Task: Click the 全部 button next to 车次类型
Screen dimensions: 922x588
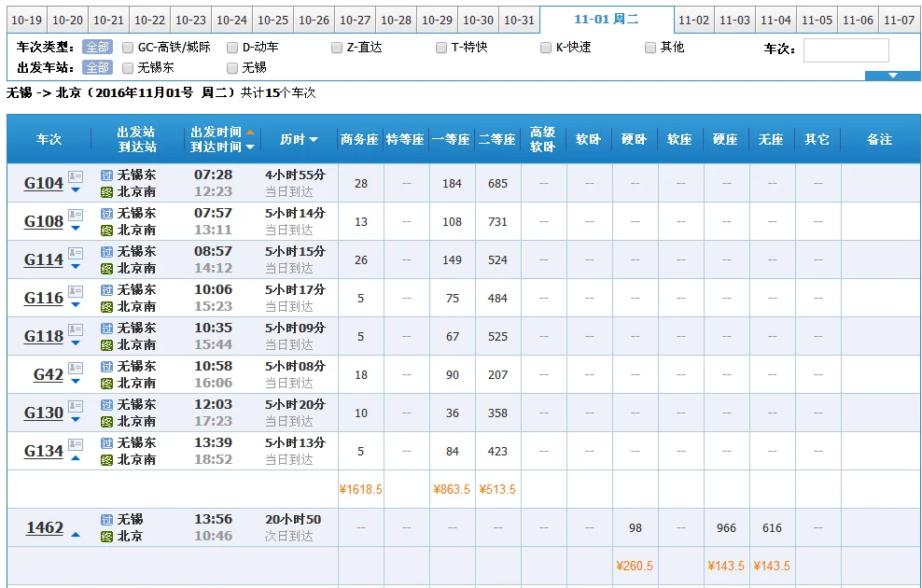Action: coord(97,47)
